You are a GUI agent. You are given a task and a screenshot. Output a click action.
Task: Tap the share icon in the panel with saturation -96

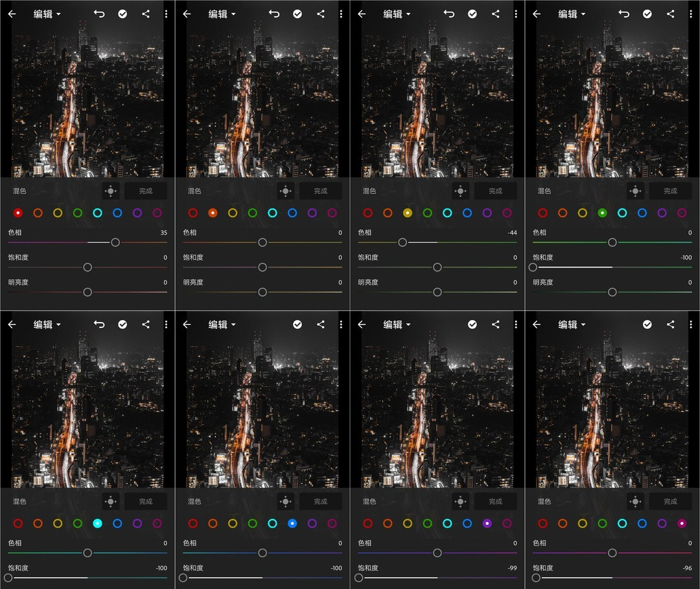(x=670, y=324)
